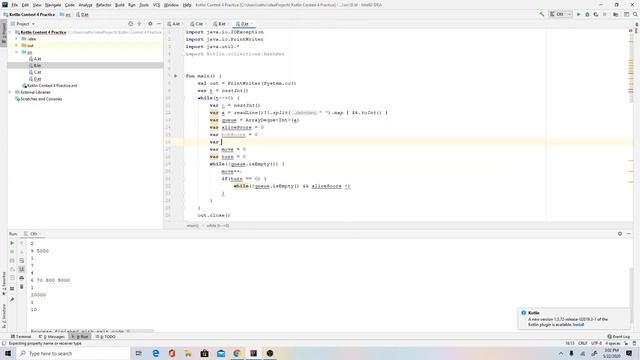The width and height of the screenshot is (640, 360).
Task: Open the Favorites side tab
Action: coord(4,283)
